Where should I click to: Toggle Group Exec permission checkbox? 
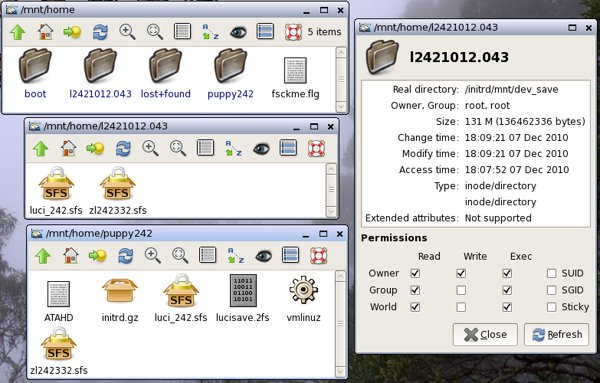tap(507, 290)
